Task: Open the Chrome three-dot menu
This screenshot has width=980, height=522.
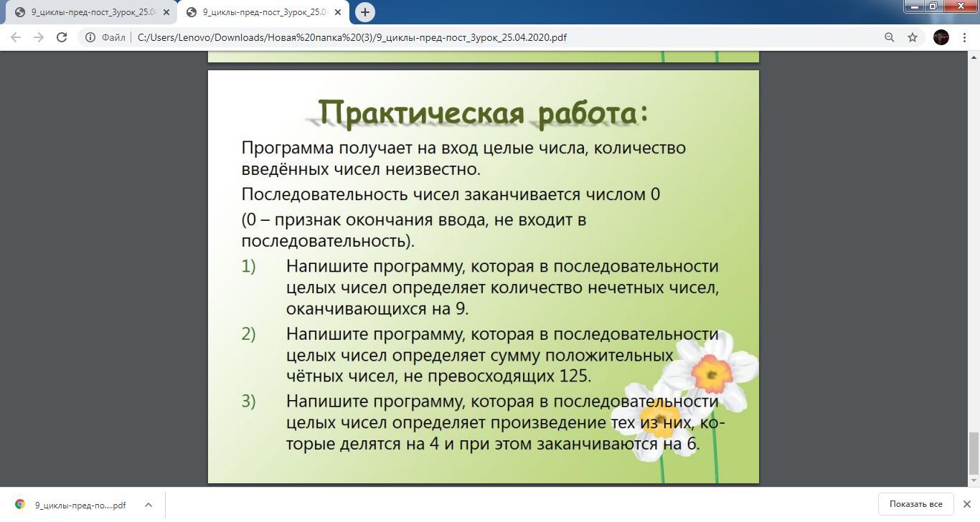Action: coord(964,37)
